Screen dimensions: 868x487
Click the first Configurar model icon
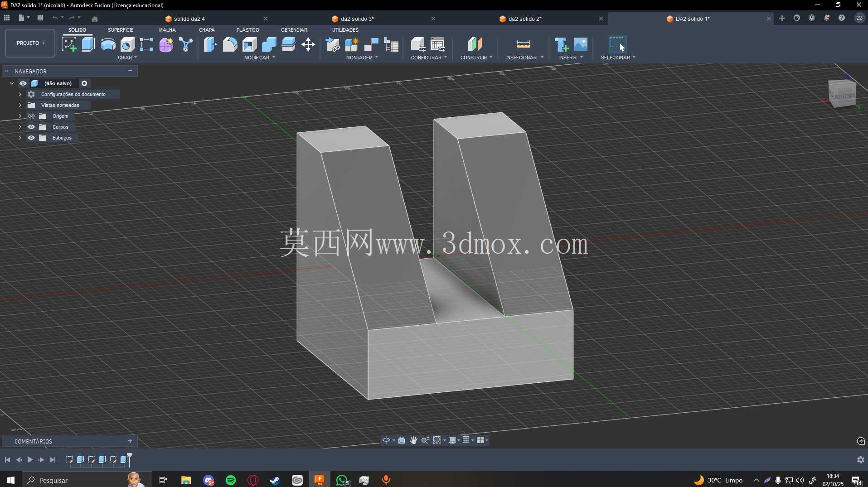coord(417,44)
